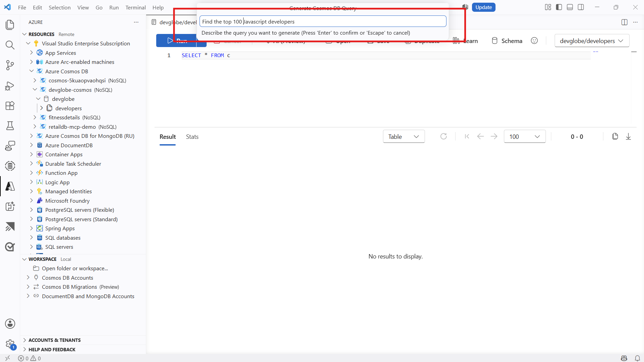Open the Extensions view

click(10, 106)
